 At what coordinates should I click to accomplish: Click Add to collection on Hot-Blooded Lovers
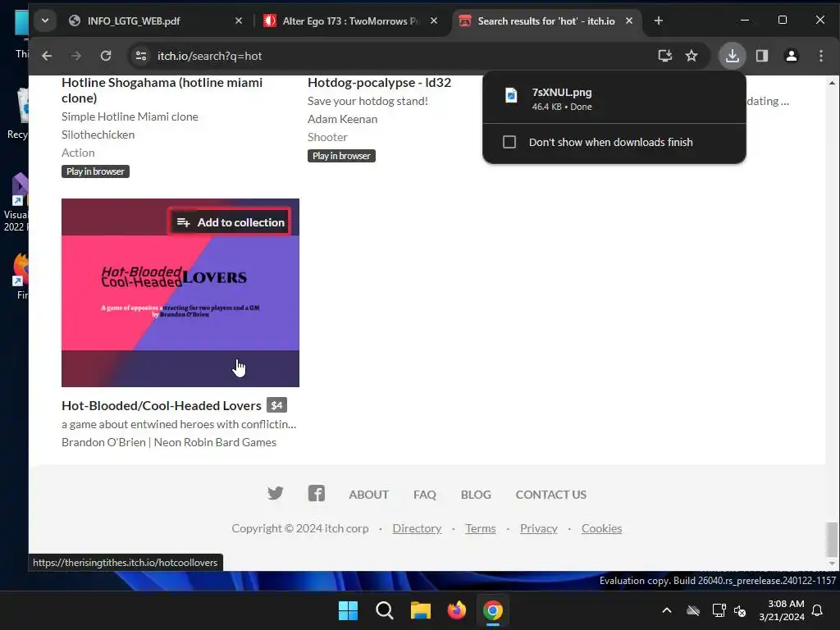point(231,221)
